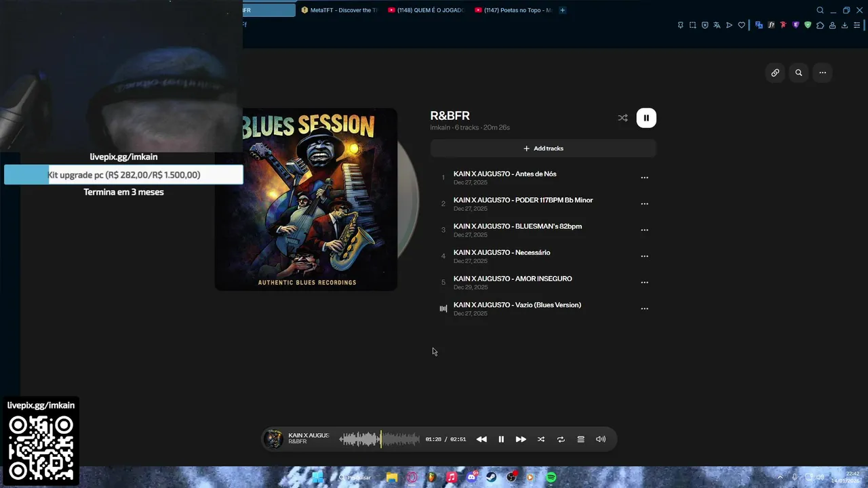Click the volume icon in player bar
Screen dimensions: 868x488
(601, 439)
